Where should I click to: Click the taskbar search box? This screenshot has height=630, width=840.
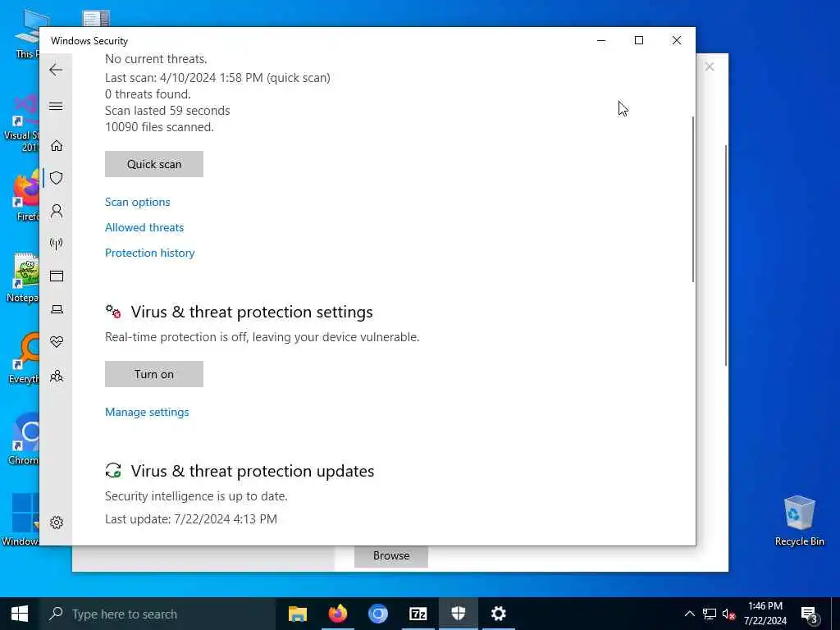[x=157, y=614]
